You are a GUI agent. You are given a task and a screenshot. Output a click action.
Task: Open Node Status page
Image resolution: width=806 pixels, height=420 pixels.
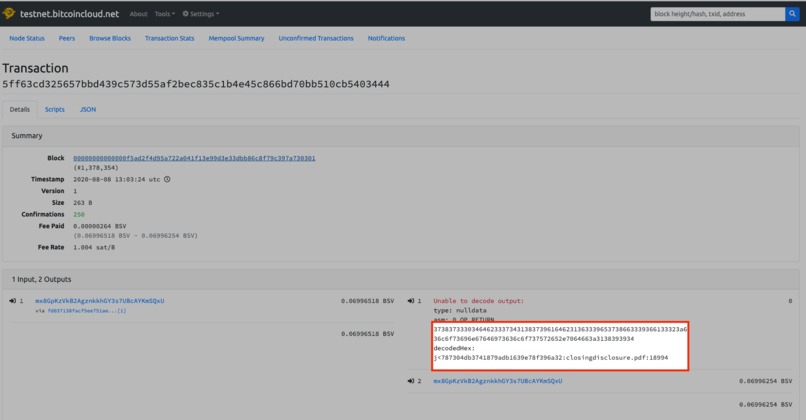[27, 38]
